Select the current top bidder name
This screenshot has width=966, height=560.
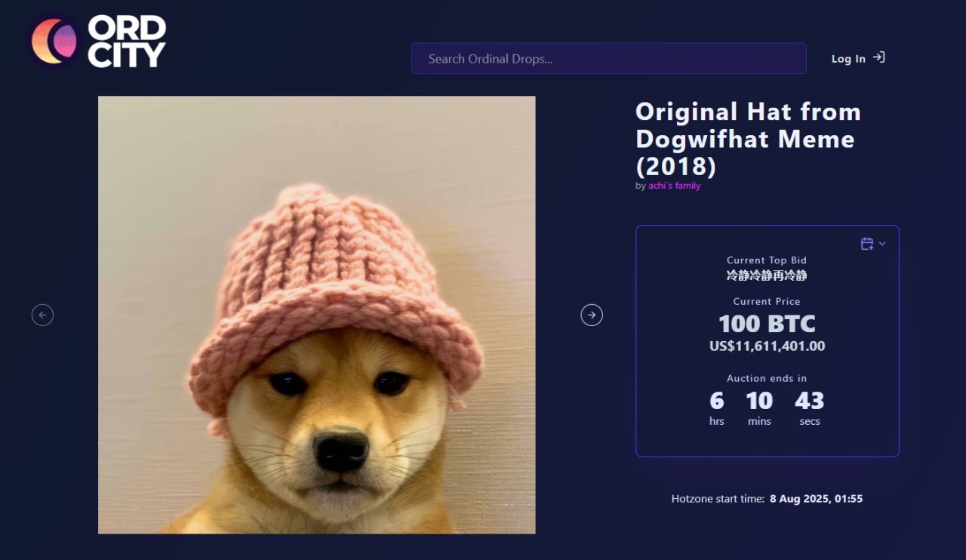tap(767, 275)
